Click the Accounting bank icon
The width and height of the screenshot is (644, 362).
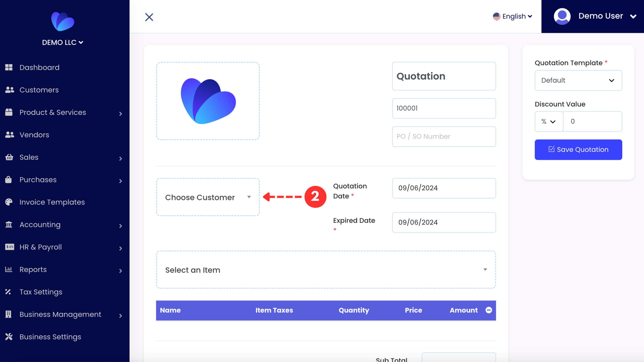point(9,225)
